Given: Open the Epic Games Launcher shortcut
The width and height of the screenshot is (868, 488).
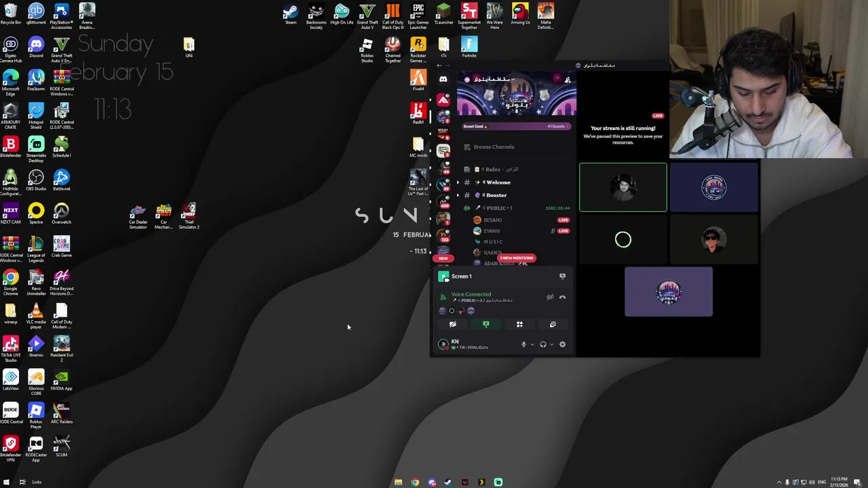Looking at the screenshot, I should coord(418,16).
